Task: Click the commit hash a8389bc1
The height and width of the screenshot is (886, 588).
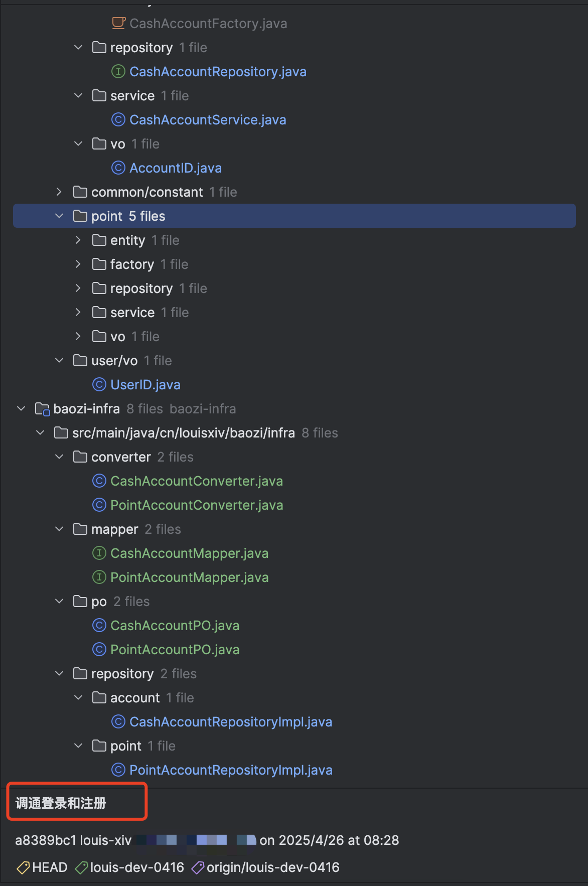Action: tap(45, 840)
